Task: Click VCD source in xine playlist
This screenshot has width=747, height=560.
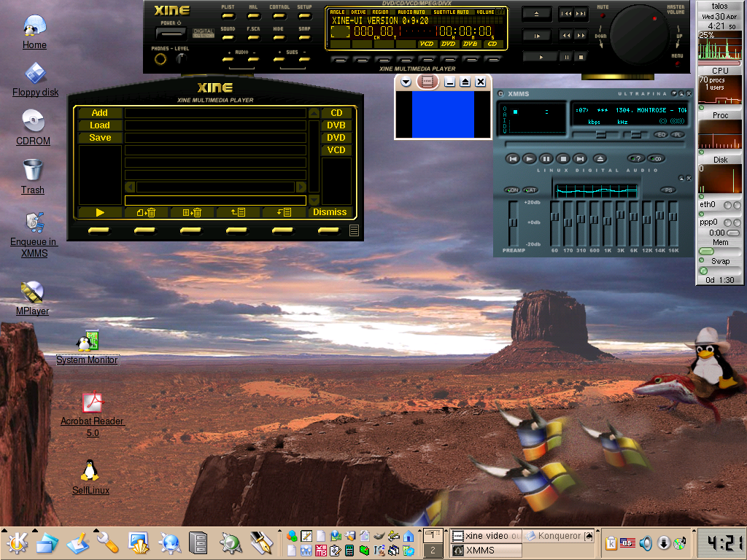Action: [x=336, y=150]
